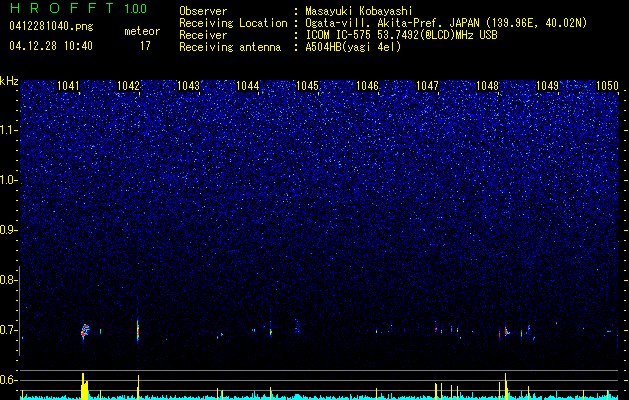629x400 pixels.
Task: Click the 1.1 kHz axis label
Action: point(8,130)
